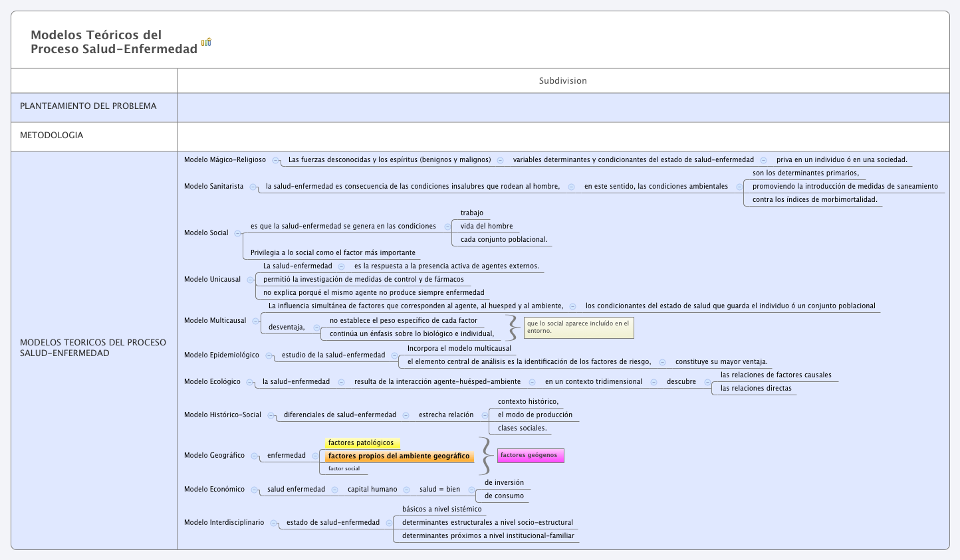Image resolution: width=960 pixels, height=560 pixels.
Task: Select the 'contexto histórico,' subtopic
Action: (529, 402)
